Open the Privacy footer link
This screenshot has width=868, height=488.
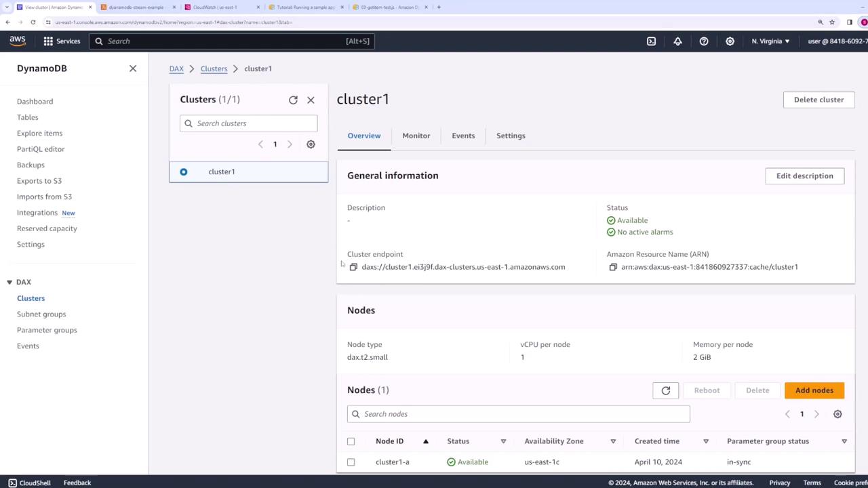[779, 483]
